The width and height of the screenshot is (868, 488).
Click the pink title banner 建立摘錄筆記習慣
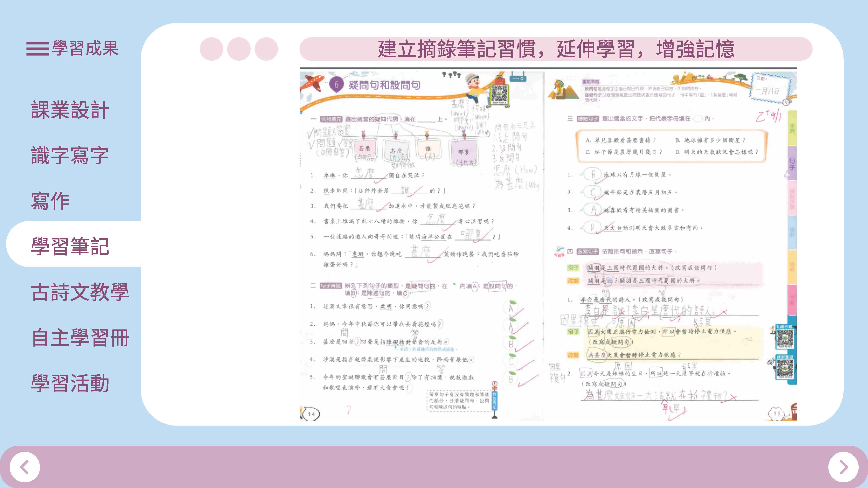click(556, 49)
